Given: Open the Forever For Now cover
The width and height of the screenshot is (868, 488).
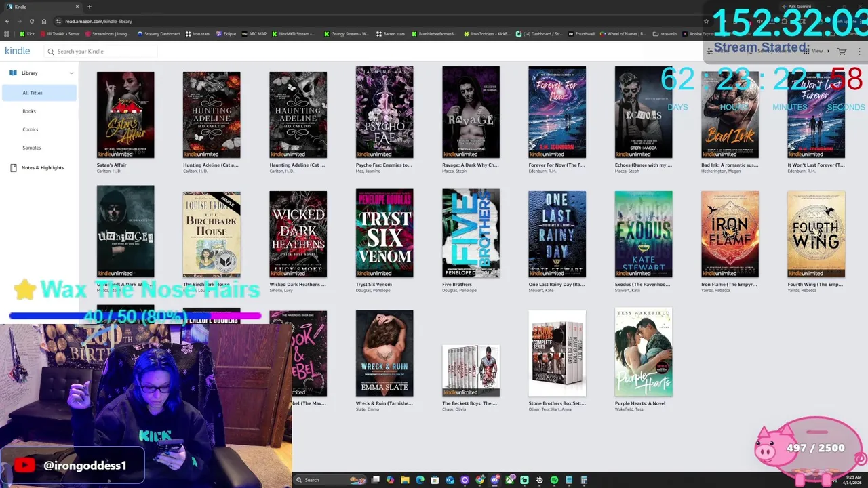Looking at the screenshot, I should click(x=557, y=112).
